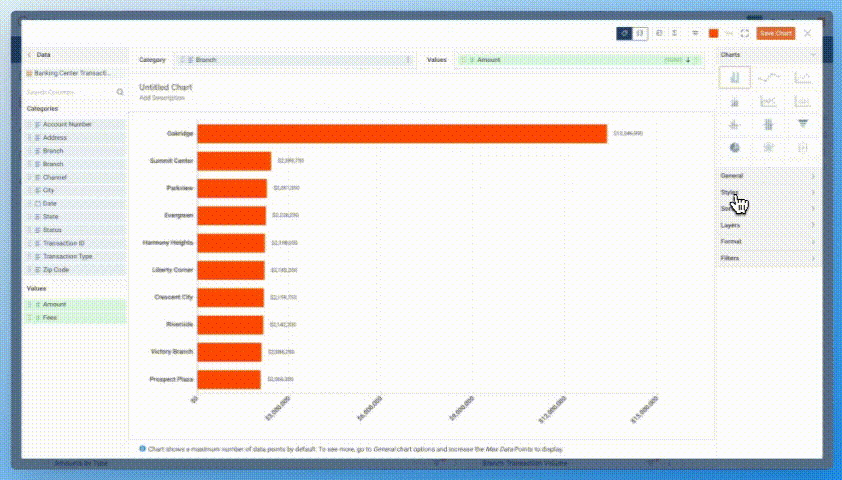Open the Filters options section
This screenshot has height=480, width=842.
pos(768,258)
